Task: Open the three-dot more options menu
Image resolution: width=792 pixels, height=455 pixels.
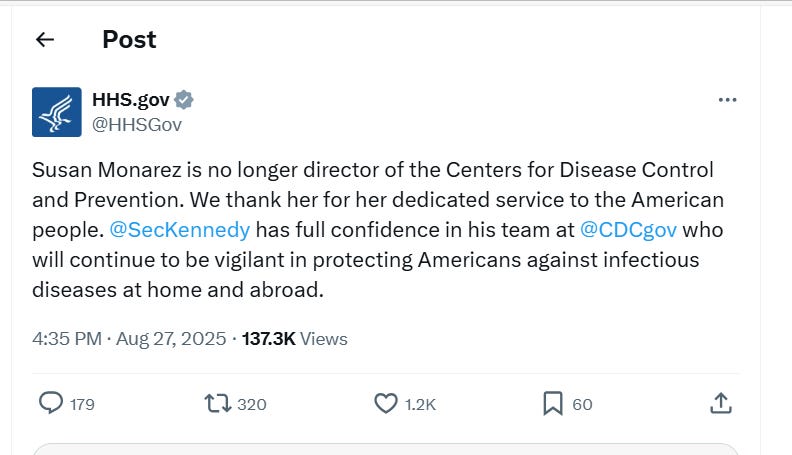Action: (x=728, y=100)
